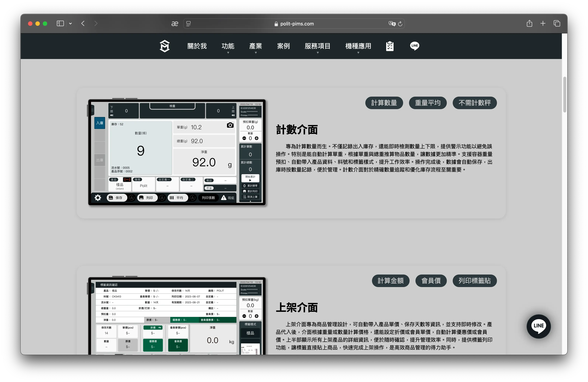
Task: Open the clipboard checklist icon in the navbar
Action: click(x=390, y=46)
